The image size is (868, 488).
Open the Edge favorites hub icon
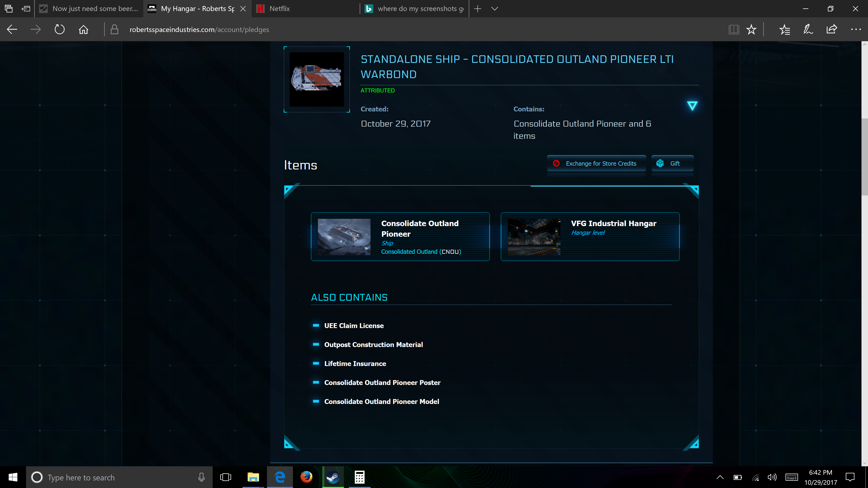(784, 30)
